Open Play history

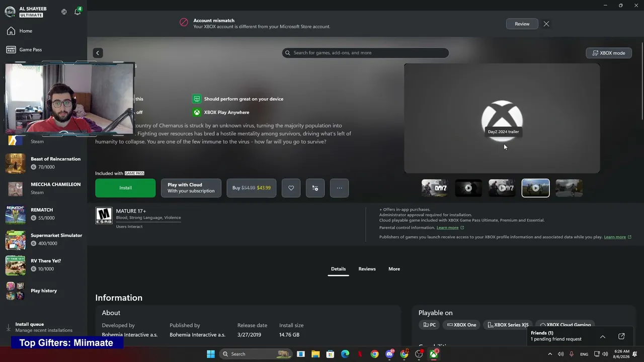click(x=44, y=291)
